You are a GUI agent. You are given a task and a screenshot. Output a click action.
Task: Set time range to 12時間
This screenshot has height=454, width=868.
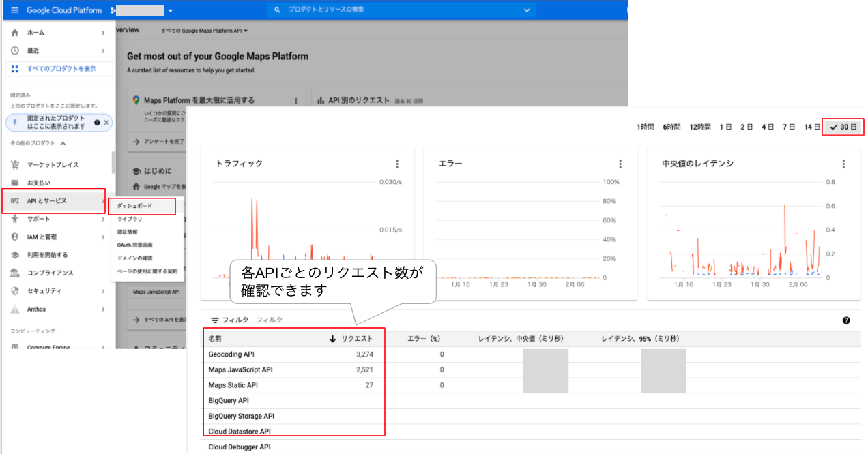pyautogui.click(x=700, y=127)
